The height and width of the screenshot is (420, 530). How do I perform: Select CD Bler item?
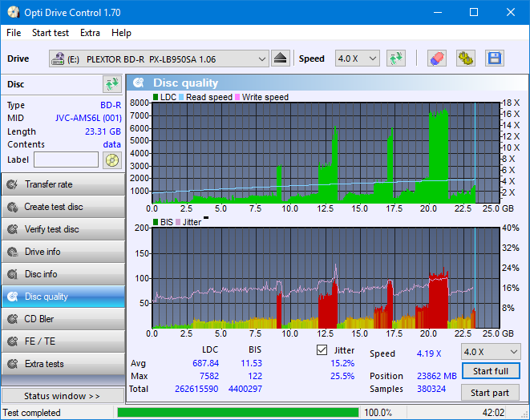pyautogui.click(x=63, y=319)
